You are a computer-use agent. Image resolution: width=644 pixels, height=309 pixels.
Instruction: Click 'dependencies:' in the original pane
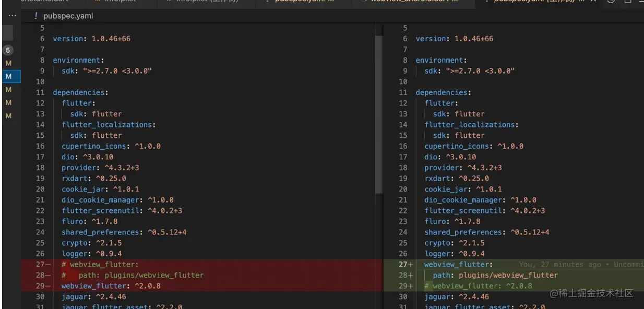pyautogui.click(x=80, y=92)
